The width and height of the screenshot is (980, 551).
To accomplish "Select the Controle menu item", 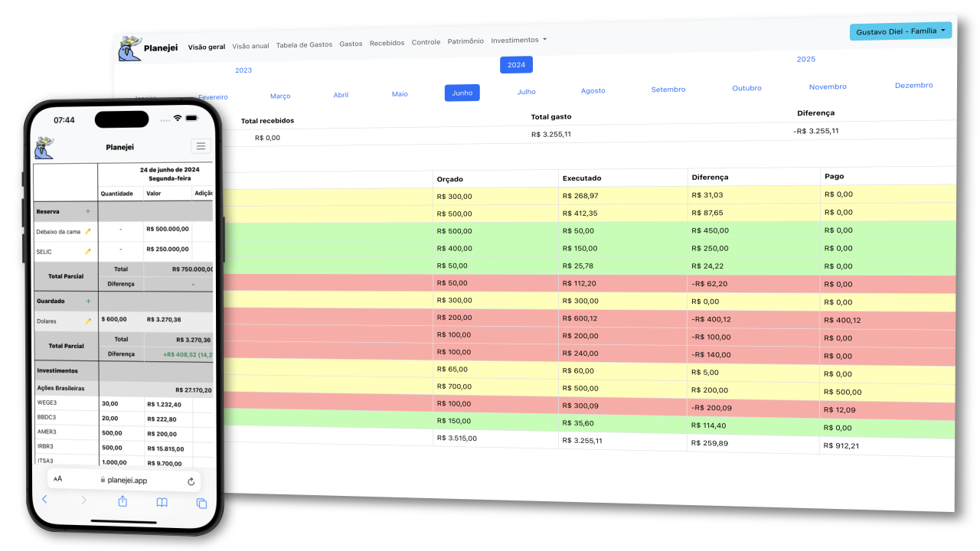I will (x=426, y=42).
